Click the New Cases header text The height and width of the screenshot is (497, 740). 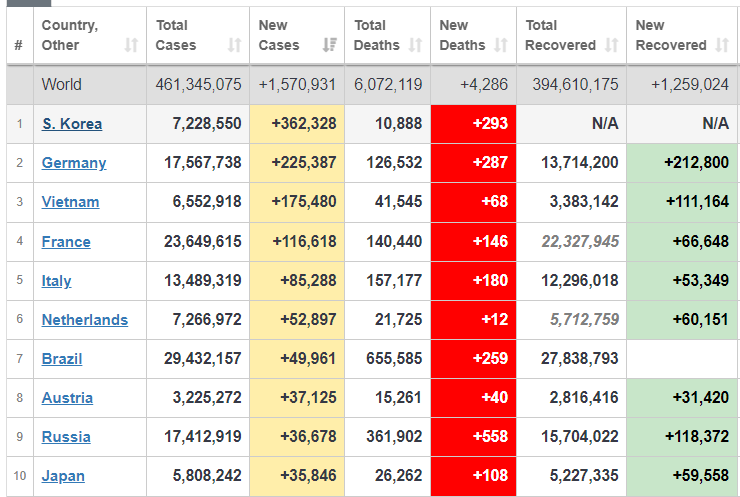point(278,35)
